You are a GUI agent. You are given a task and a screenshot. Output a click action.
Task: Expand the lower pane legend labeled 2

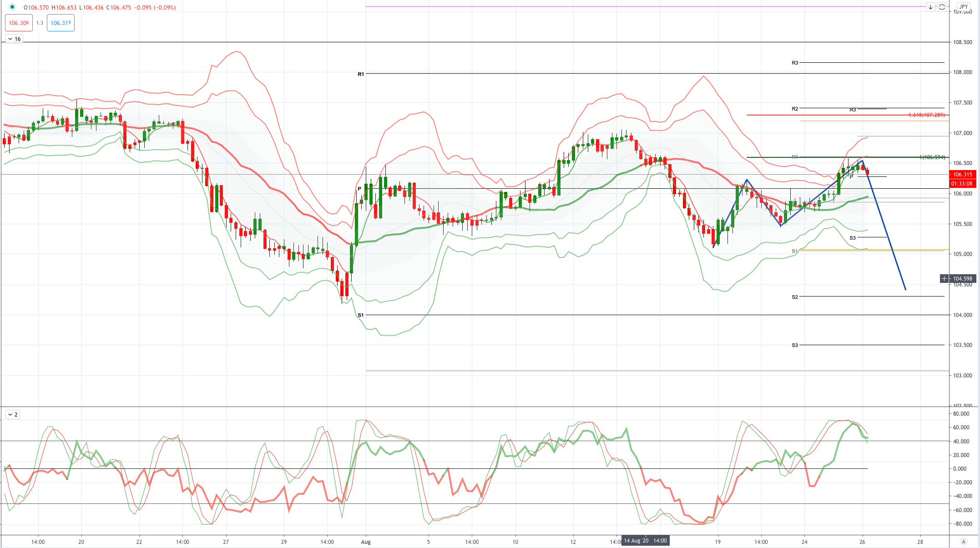coord(12,414)
